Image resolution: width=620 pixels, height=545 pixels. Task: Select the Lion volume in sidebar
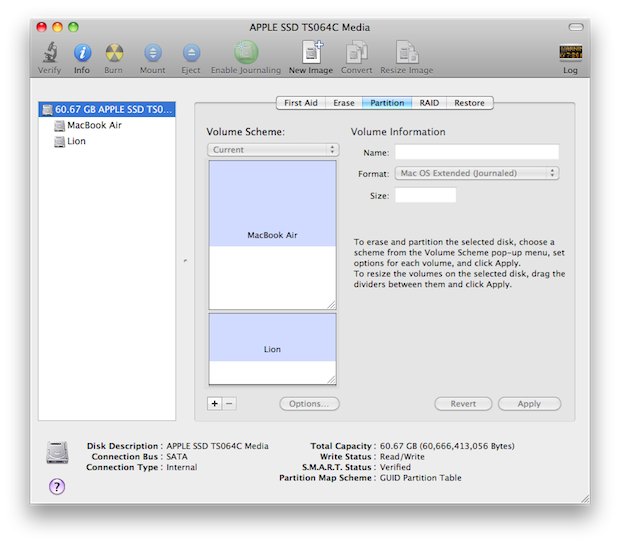point(107,141)
